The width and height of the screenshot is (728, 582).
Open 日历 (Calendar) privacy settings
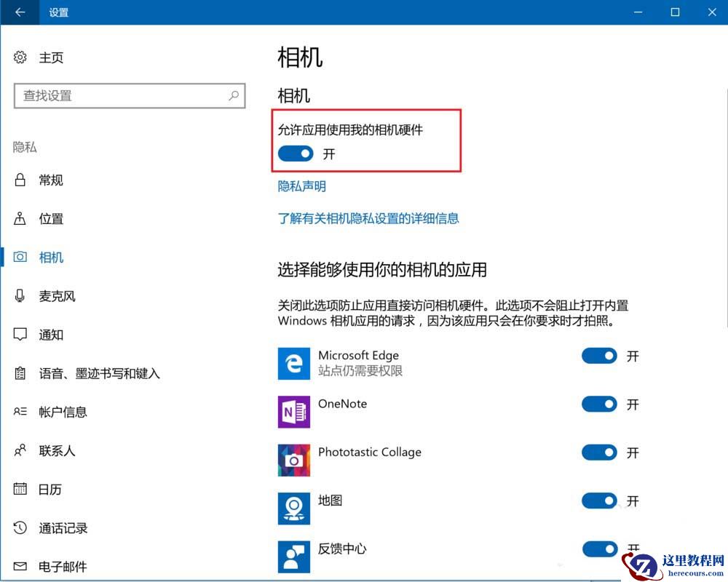(x=49, y=490)
